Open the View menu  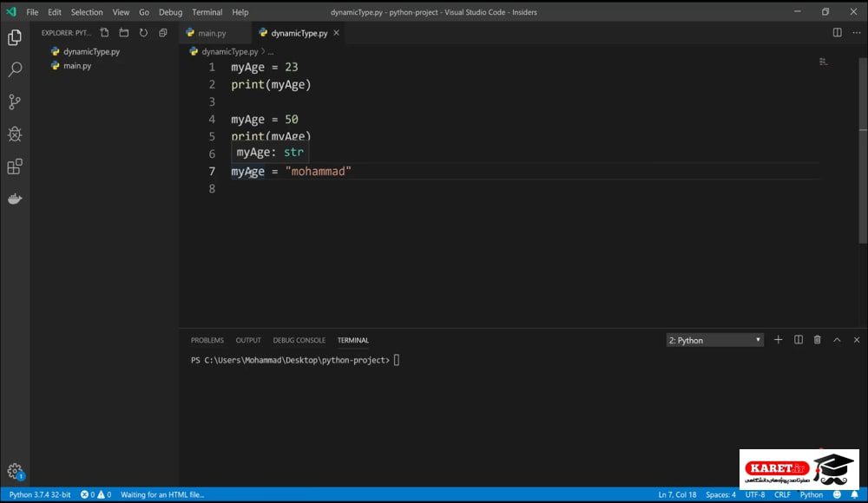pos(121,12)
